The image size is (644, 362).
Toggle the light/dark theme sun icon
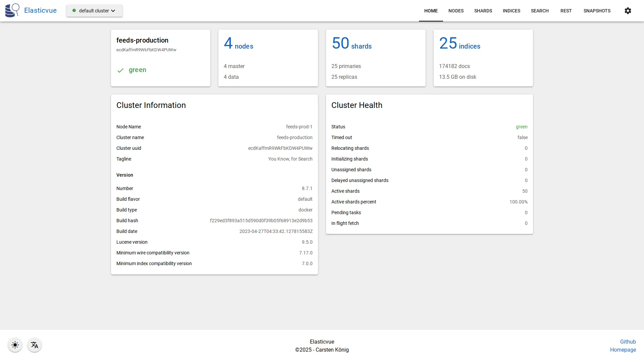15,345
